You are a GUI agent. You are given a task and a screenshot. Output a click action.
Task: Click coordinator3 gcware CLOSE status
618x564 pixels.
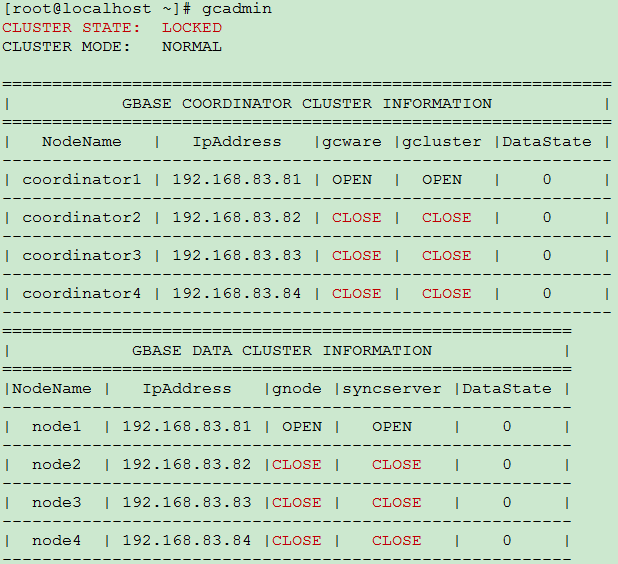tap(357, 255)
